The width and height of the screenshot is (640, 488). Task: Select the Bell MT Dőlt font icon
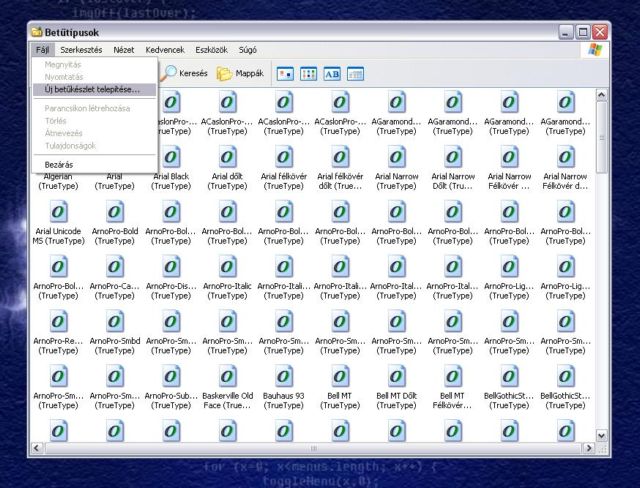click(x=397, y=377)
